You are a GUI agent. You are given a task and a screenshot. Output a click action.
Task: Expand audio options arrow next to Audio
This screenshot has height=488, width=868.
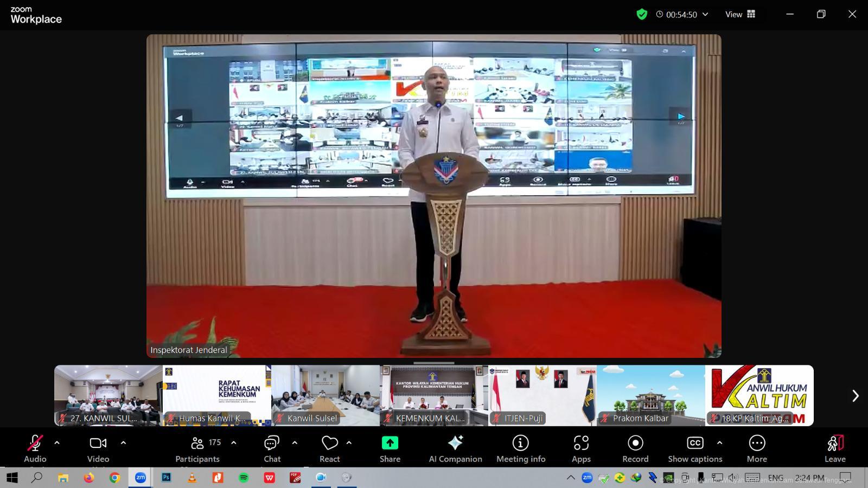[57, 443]
